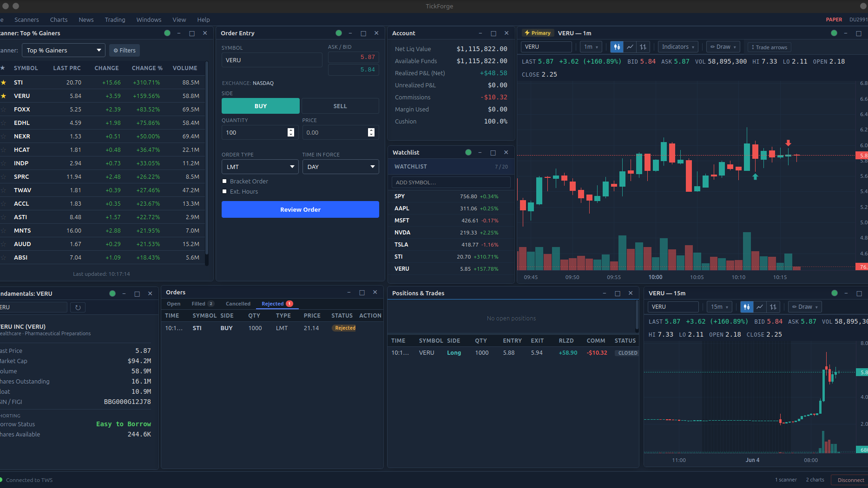868x488 pixels.
Task: Click the bid price 5.84 in Order Entry
Action: [354, 70]
